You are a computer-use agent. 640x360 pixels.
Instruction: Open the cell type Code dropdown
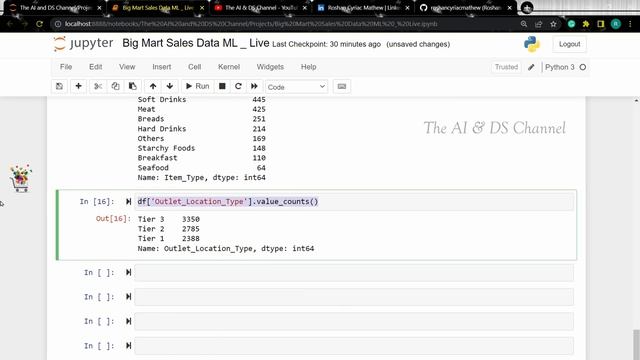click(296, 87)
